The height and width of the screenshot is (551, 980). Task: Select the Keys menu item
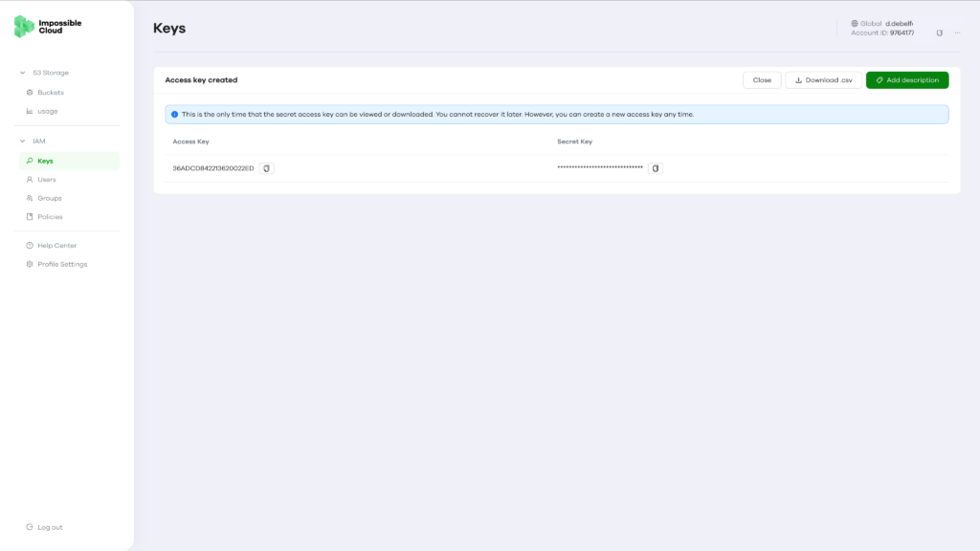tap(69, 161)
